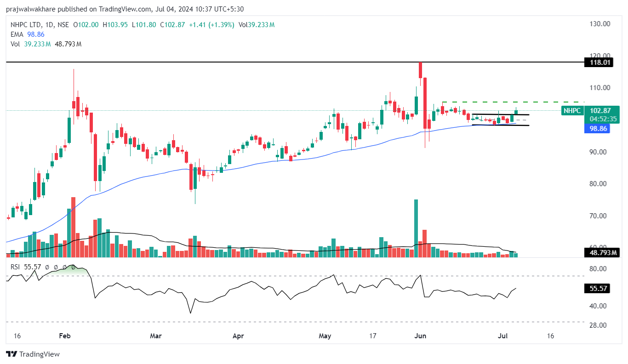
Task: Click the NHPC symbol tag on price axis
Action: coord(572,110)
